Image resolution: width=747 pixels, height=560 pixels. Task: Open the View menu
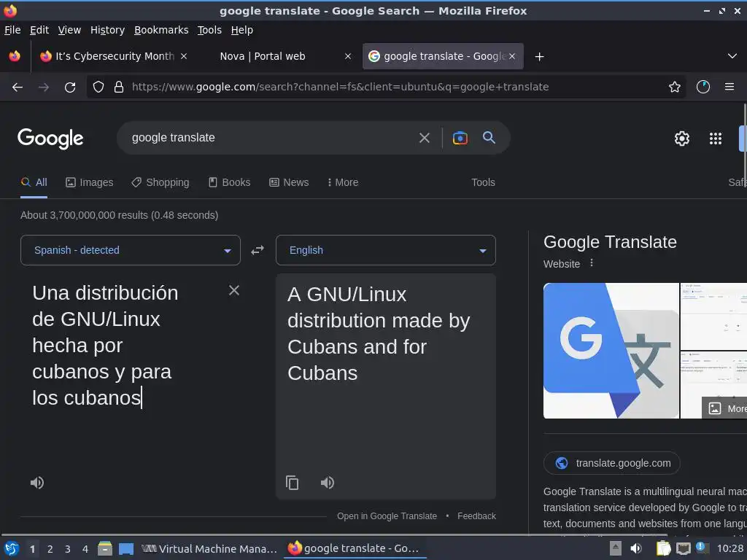(x=69, y=30)
